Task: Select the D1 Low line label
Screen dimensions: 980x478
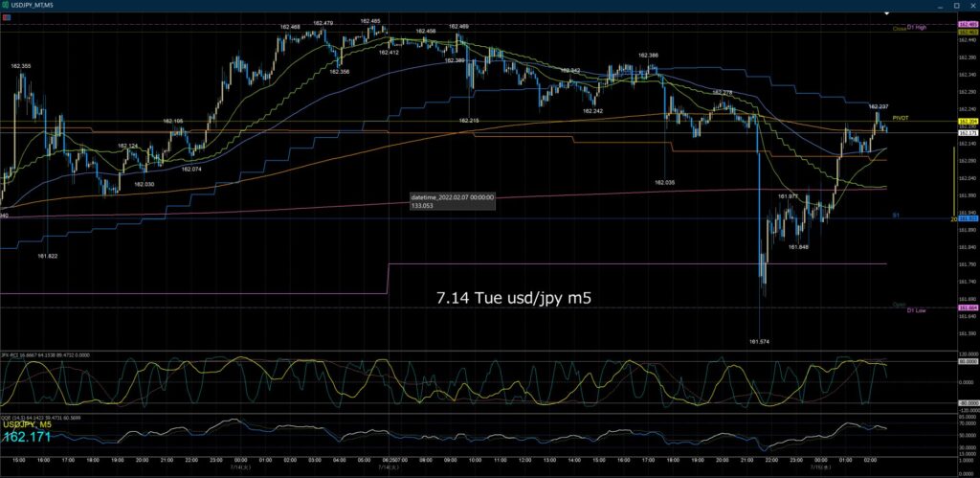Action: (x=917, y=310)
